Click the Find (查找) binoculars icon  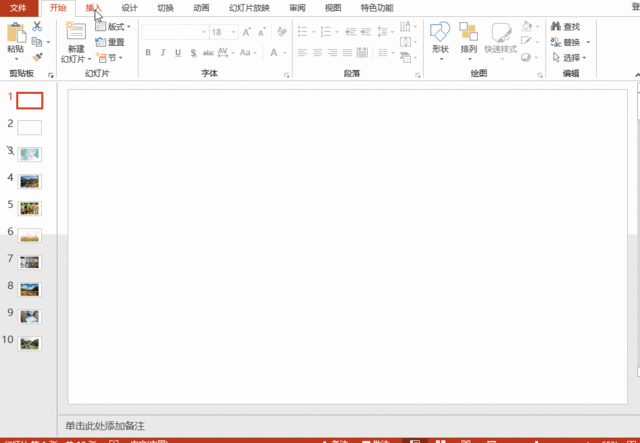point(556,27)
